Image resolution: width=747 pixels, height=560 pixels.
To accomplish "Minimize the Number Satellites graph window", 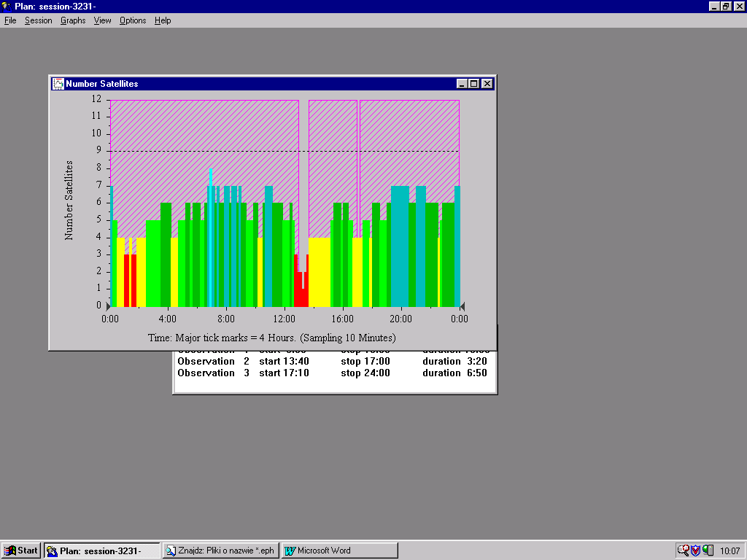I will click(462, 84).
